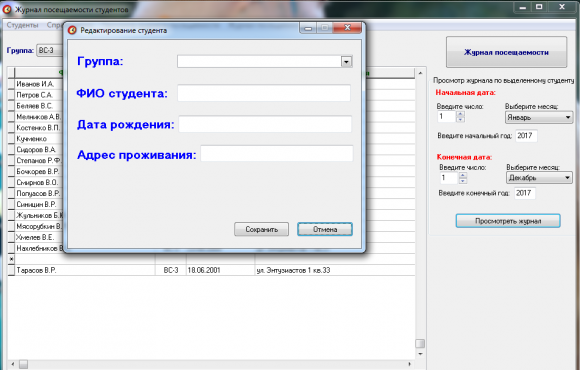Viewport: 580px width, 370px height.
Task: Click the Сохранить button
Action: click(262, 229)
